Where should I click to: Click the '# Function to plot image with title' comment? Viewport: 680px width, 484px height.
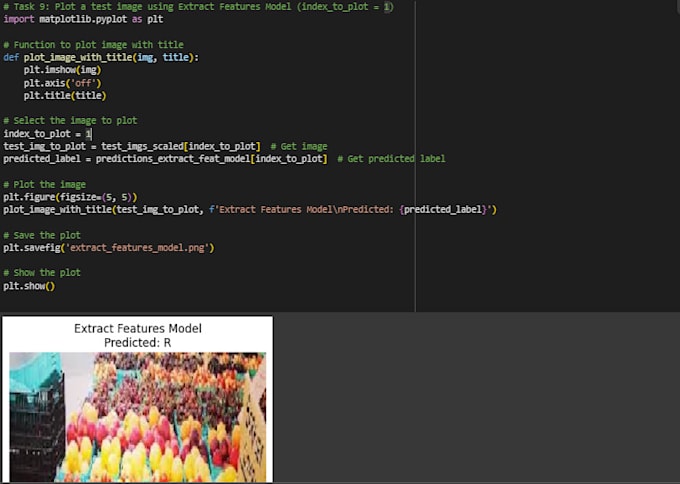point(93,45)
